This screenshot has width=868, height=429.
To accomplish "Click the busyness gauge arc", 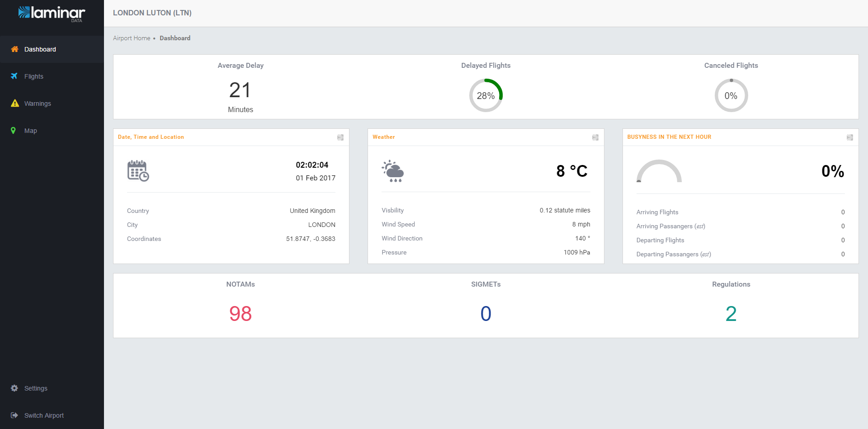I will [x=659, y=171].
